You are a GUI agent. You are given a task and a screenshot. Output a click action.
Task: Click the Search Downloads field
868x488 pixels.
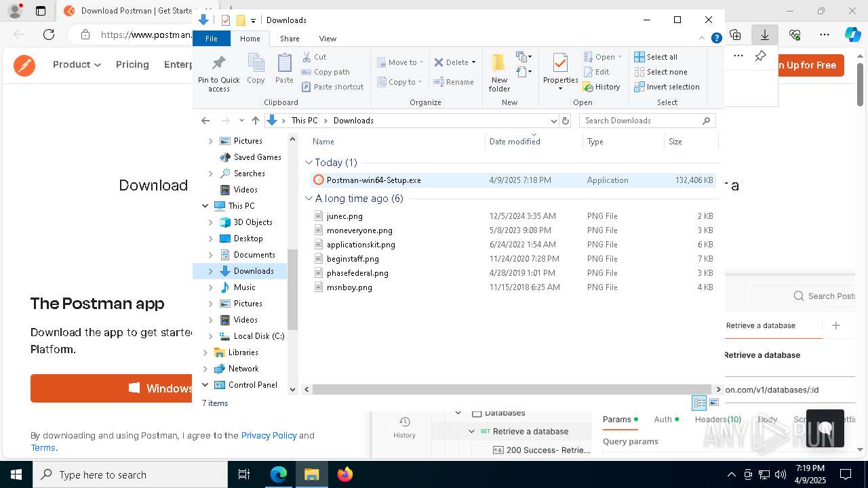click(648, 121)
